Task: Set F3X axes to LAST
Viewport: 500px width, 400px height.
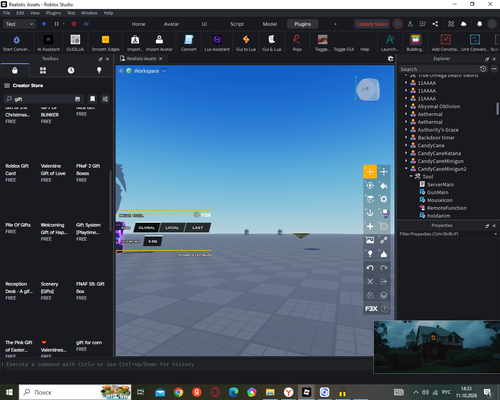Action: [x=197, y=228]
